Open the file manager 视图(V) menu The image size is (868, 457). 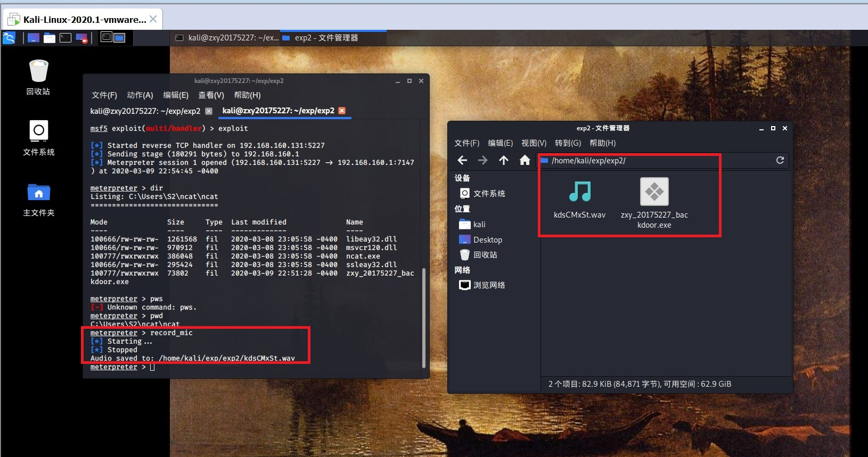pos(534,143)
